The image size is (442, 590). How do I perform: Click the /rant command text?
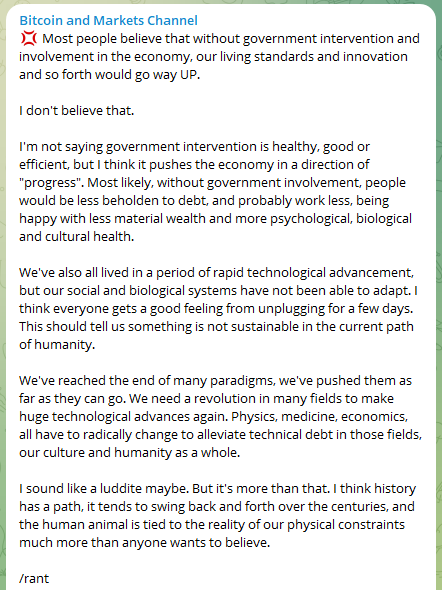coord(34,578)
